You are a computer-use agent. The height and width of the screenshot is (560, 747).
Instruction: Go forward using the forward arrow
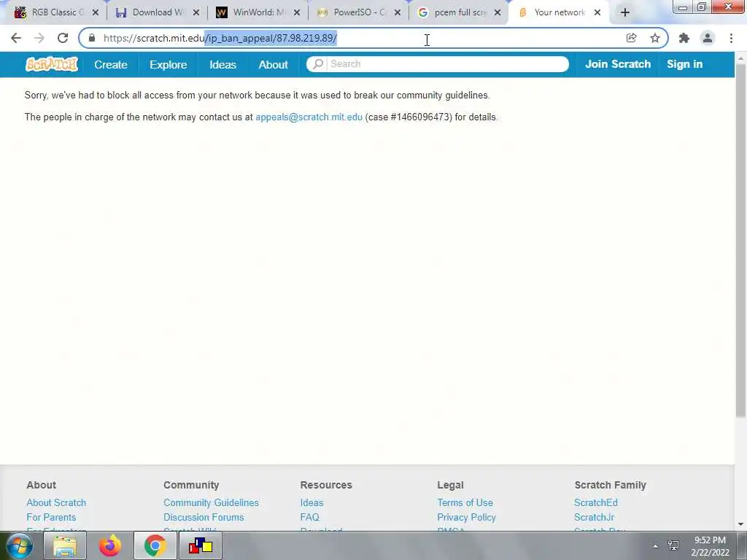pos(39,38)
